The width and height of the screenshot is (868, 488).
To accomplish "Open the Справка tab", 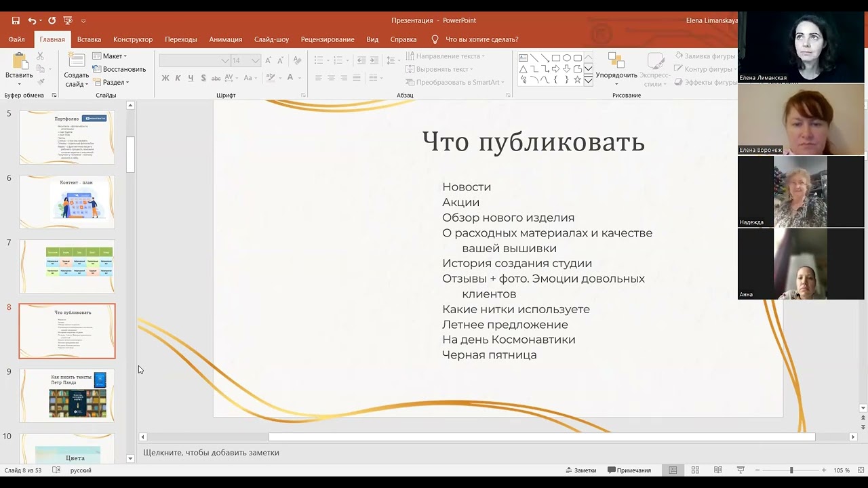I will point(403,39).
